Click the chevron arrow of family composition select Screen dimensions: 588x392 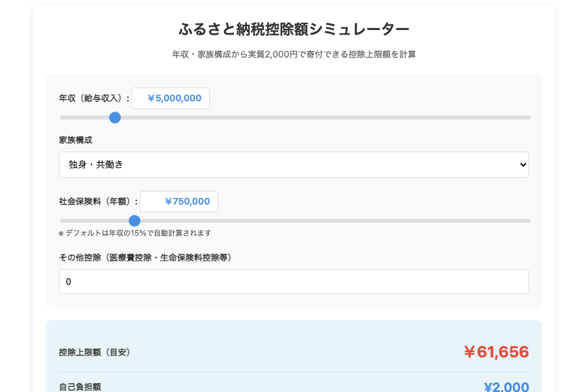(x=522, y=165)
